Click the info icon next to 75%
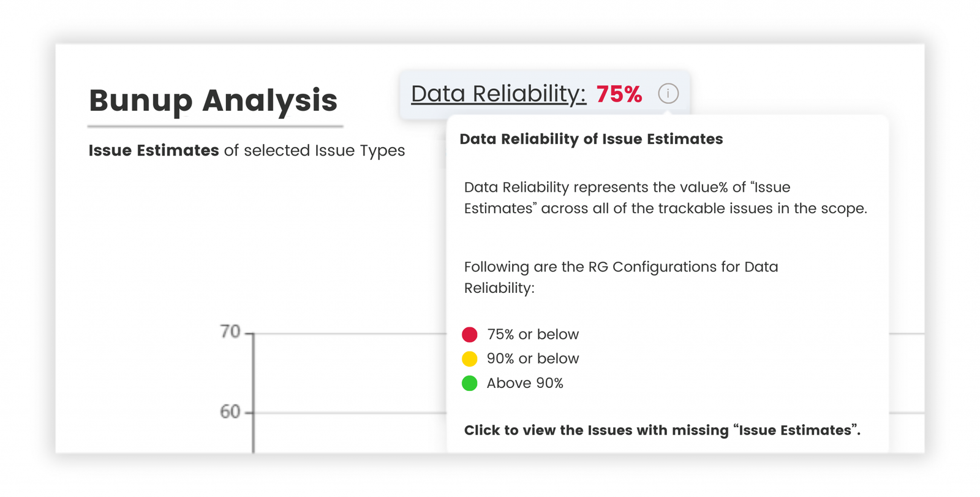This screenshot has height=497, width=980. (668, 94)
